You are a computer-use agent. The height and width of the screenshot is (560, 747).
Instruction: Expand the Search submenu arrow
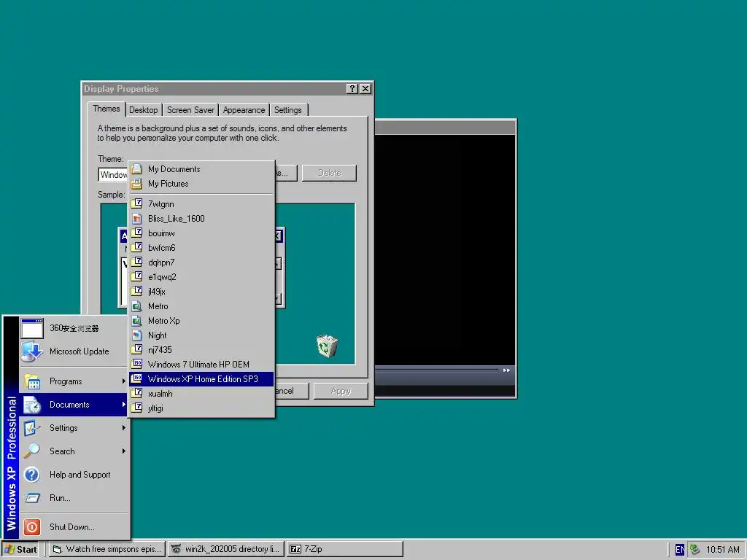[123, 451]
